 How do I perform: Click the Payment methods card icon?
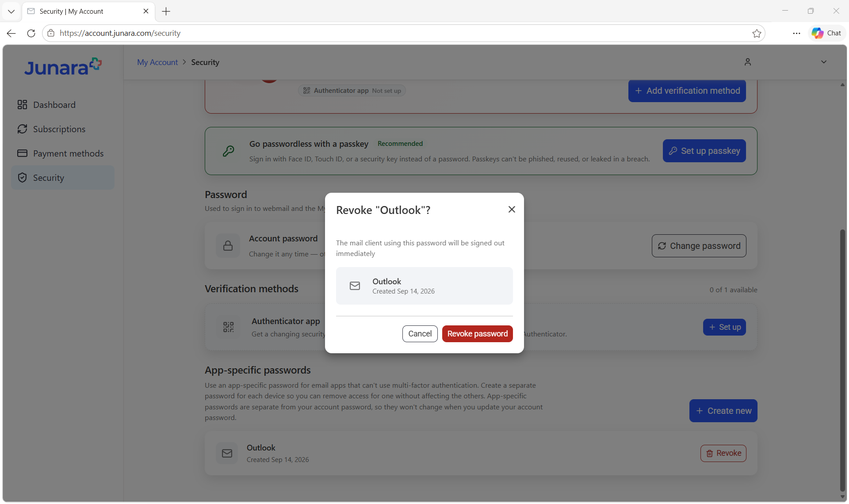(22, 153)
